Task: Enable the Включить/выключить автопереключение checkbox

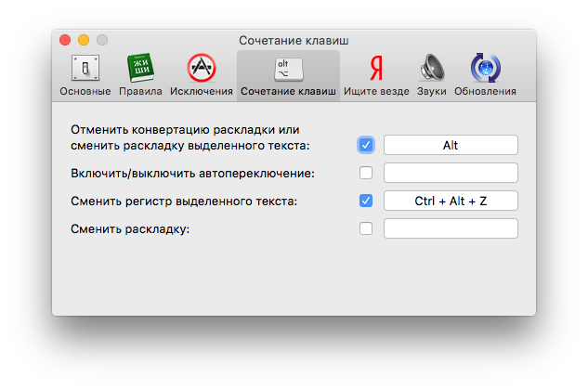Action: [x=366, y=173]
